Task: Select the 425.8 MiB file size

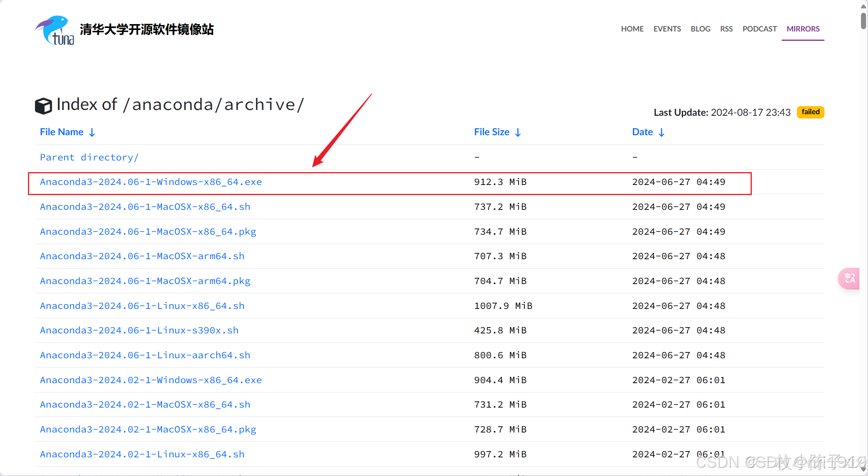Action: pos(500,330)
